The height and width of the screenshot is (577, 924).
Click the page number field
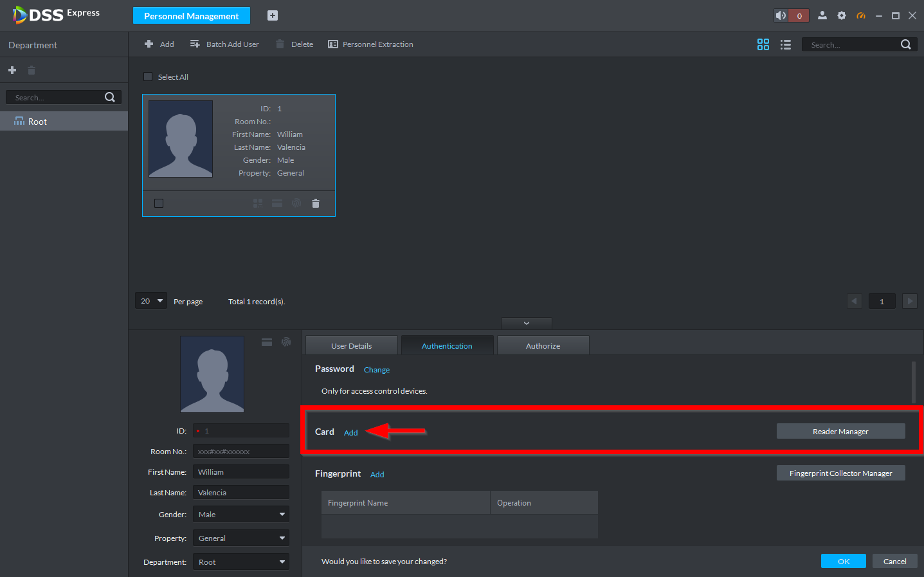(x=882, y=301)
